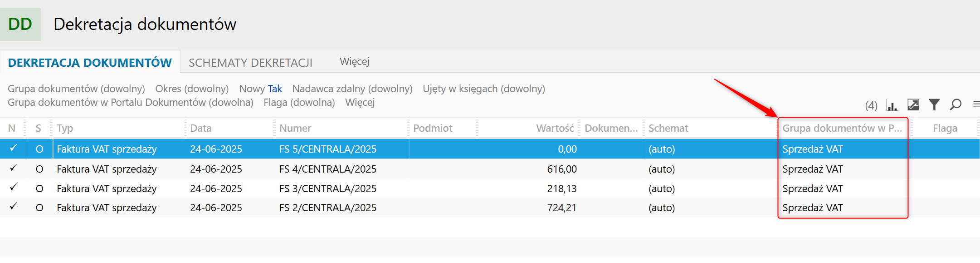Expand the Okres (dowolny) filter
Image resolution: width=980 pixels, height=263 pixels.
192,89
